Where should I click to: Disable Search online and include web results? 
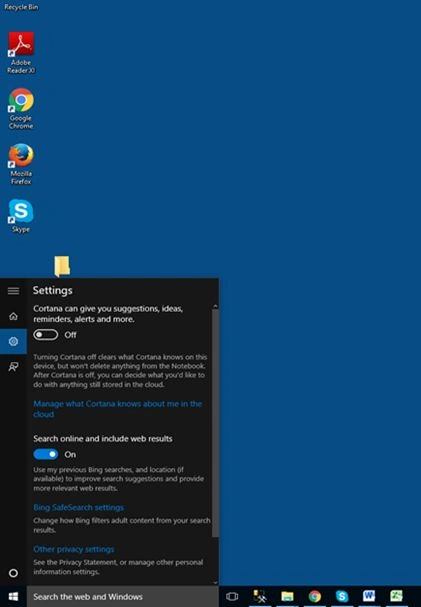[x=46, y=454]
